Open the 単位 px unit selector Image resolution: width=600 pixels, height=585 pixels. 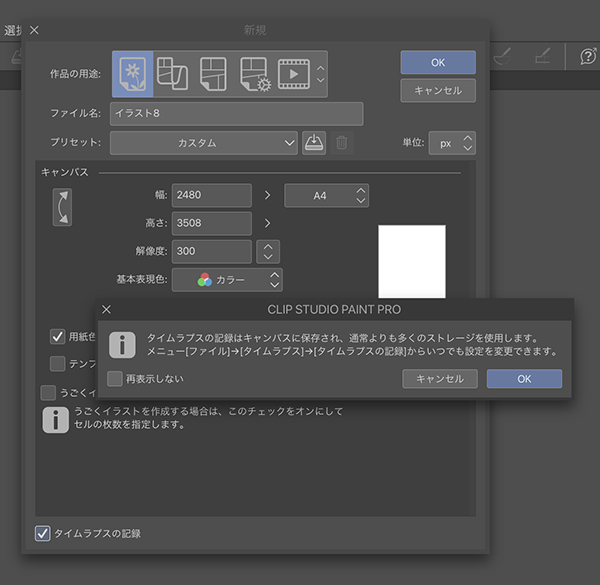click(452, 143)
